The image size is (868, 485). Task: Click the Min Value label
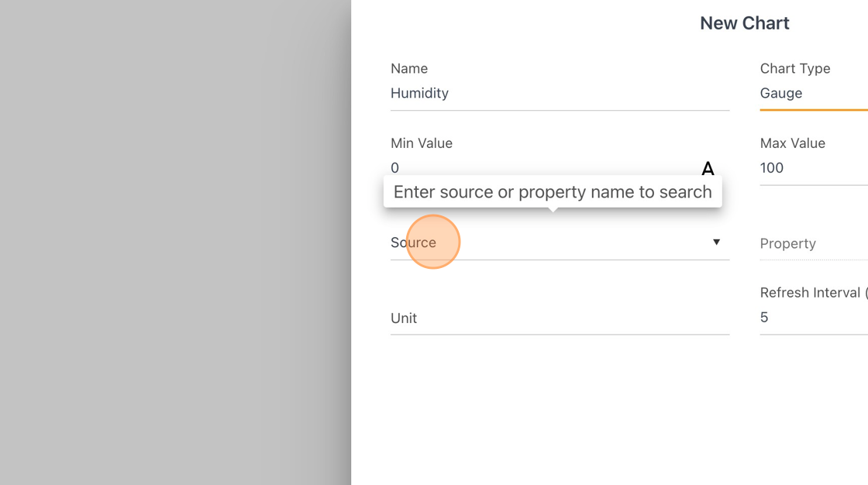422,143
